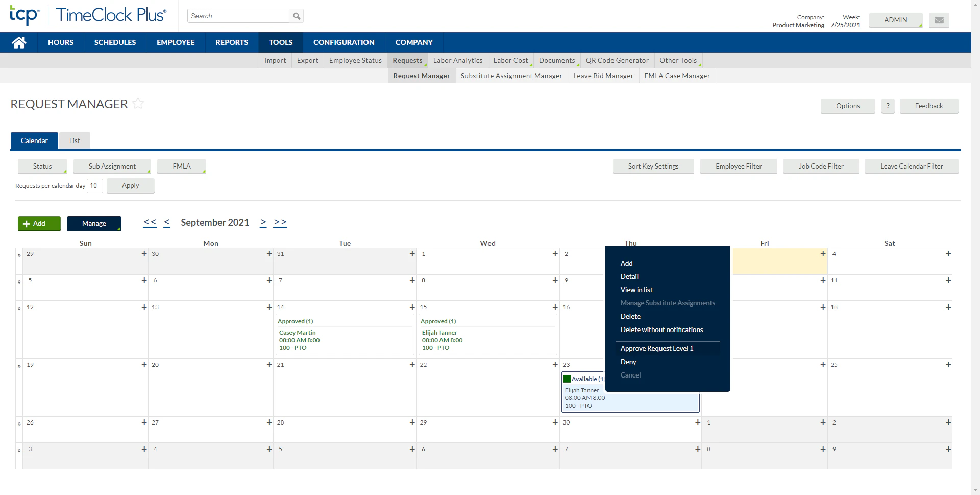Favorite Request Manager via the star icon

(138, 104)
